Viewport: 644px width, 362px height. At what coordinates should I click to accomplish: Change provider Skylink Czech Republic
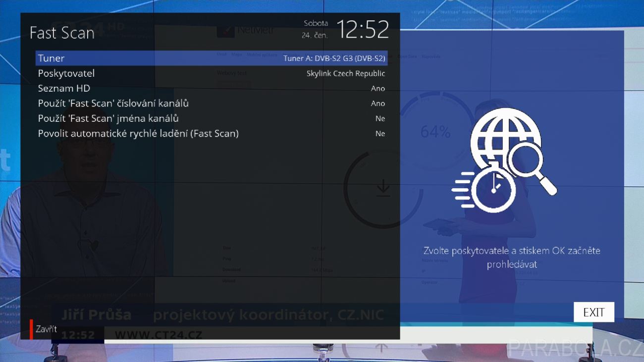click(346, 73)
